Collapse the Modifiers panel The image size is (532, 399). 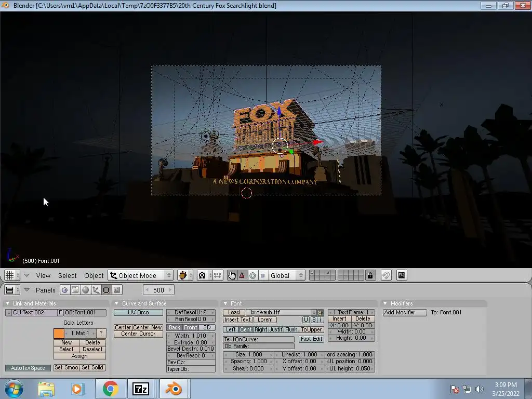click(385, 303)
